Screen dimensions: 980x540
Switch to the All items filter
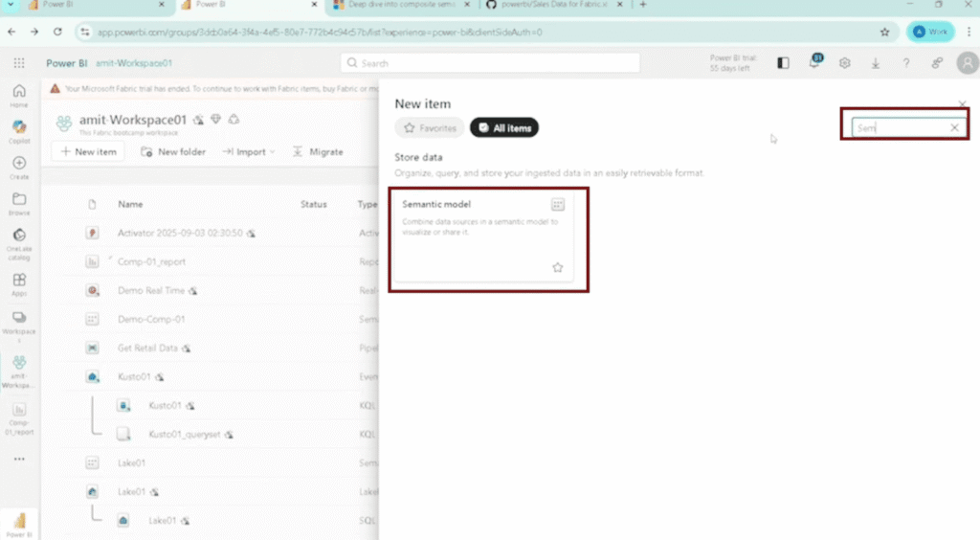coord(504,128)
